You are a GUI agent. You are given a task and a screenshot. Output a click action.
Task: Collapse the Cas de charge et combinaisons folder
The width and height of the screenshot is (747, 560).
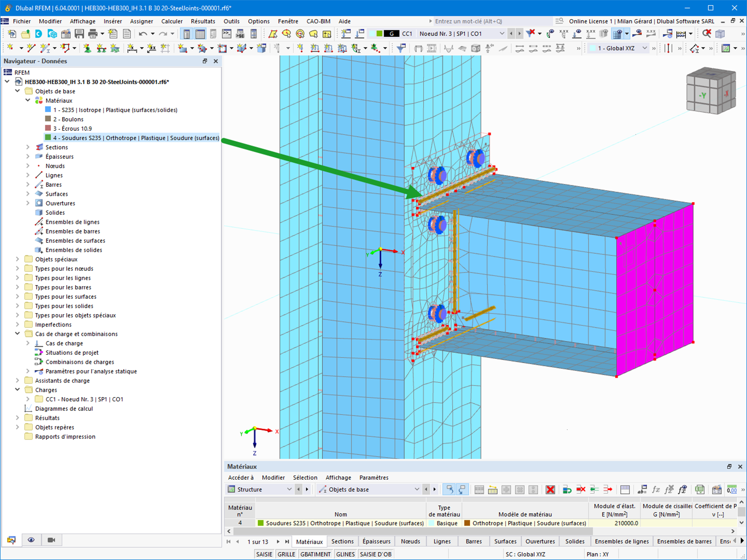(18, 334)
